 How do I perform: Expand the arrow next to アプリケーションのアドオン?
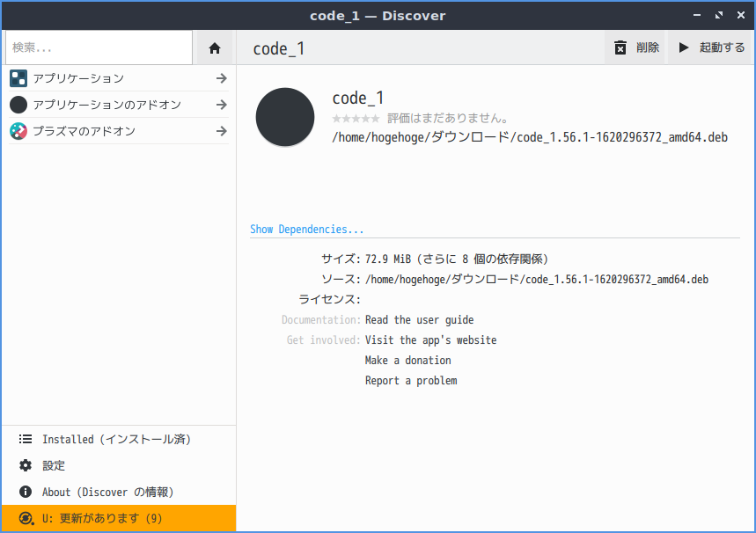pyautogui.click(x=221, y=105)
